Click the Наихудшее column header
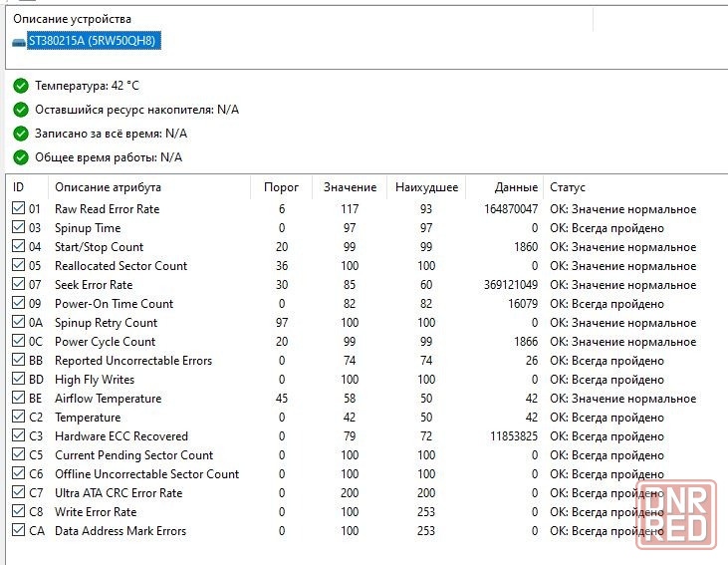 coord(426,187)
